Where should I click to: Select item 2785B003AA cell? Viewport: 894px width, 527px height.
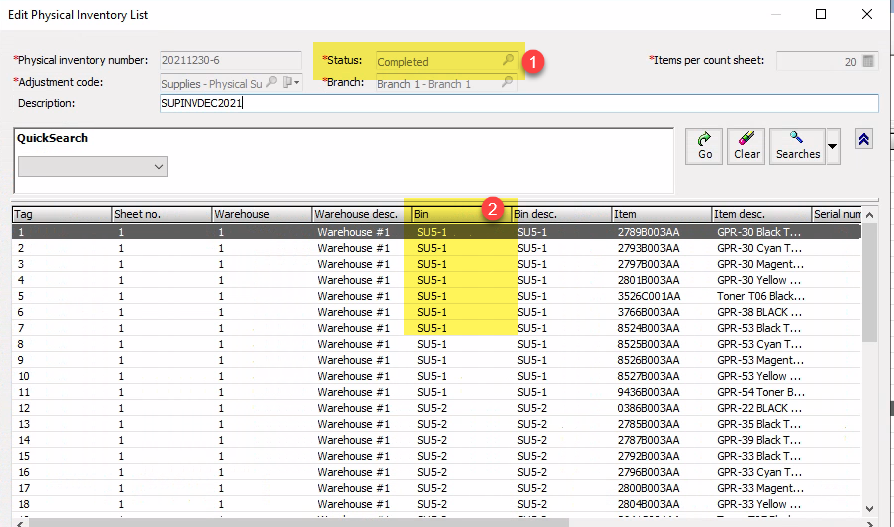tap(648, 424)
